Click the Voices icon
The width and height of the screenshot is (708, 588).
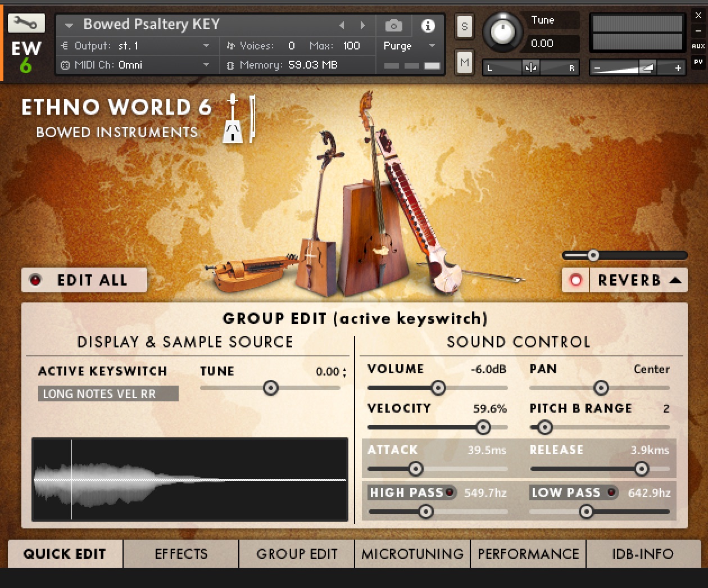tap(230, 46)
